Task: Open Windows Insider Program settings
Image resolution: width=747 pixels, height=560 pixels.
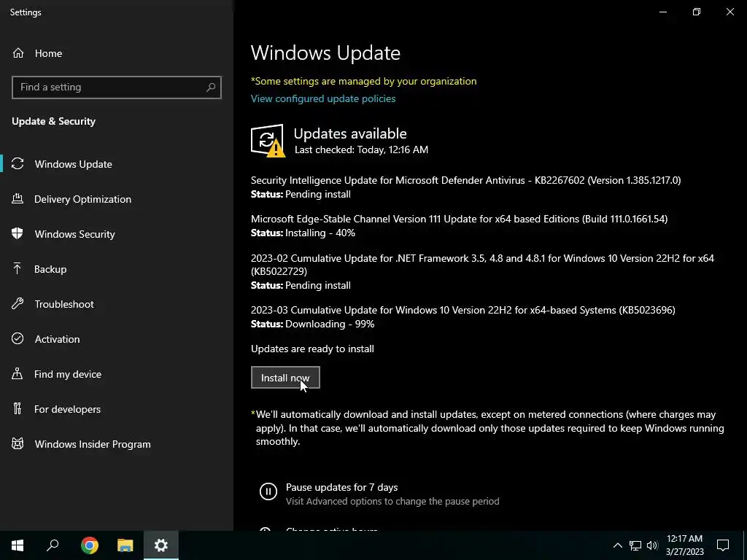Action: (x=117, y=444)
